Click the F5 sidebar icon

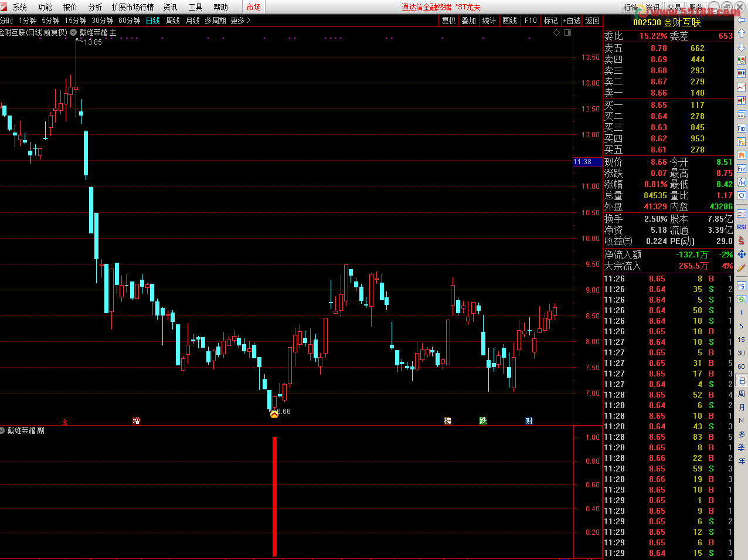pyautogui.click(x=742, y=286)
